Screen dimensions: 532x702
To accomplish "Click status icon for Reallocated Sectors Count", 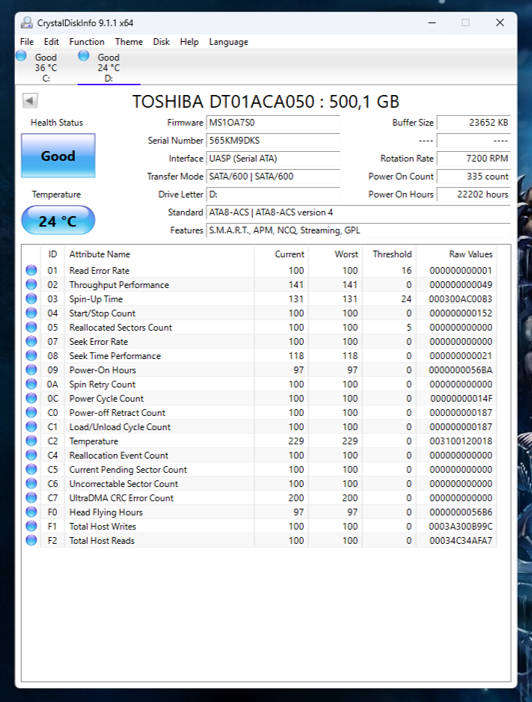I will click(x=31, y=327).
